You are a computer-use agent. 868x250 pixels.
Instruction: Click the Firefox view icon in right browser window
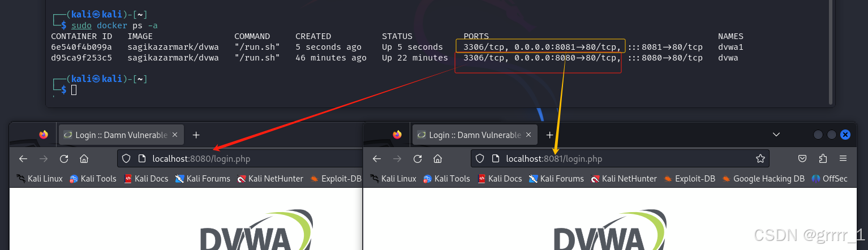coord(397,135)
